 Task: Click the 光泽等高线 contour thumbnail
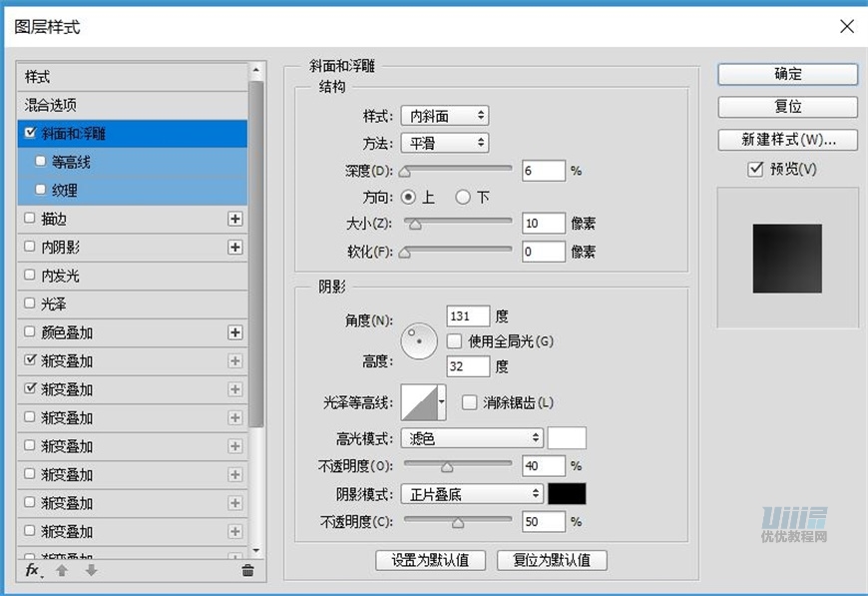pyautogui.click(x=419, y=402)
